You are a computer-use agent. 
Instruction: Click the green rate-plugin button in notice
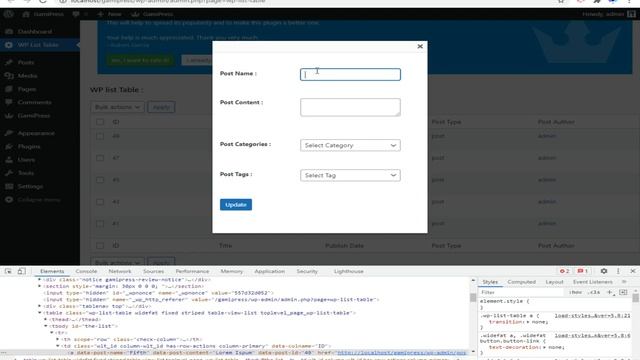140,60
